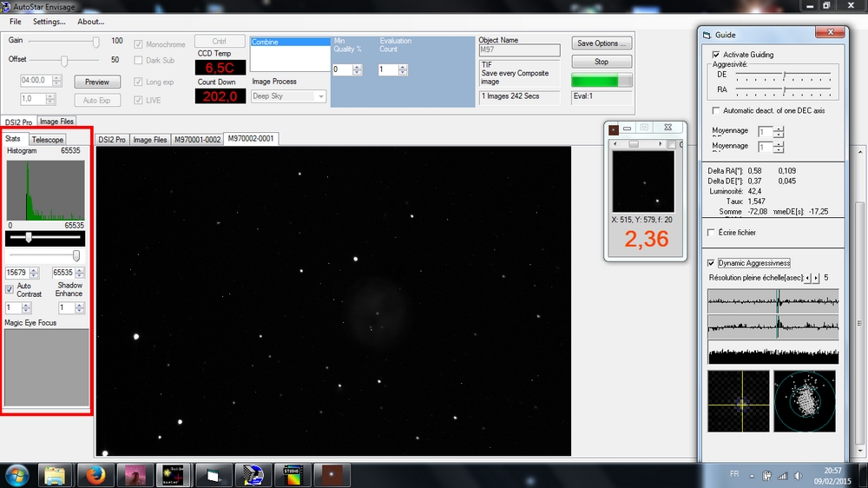868x488 pixels.
Task: Open Image Process Deep Sky dropdown
Action: [x=321, y=96]
